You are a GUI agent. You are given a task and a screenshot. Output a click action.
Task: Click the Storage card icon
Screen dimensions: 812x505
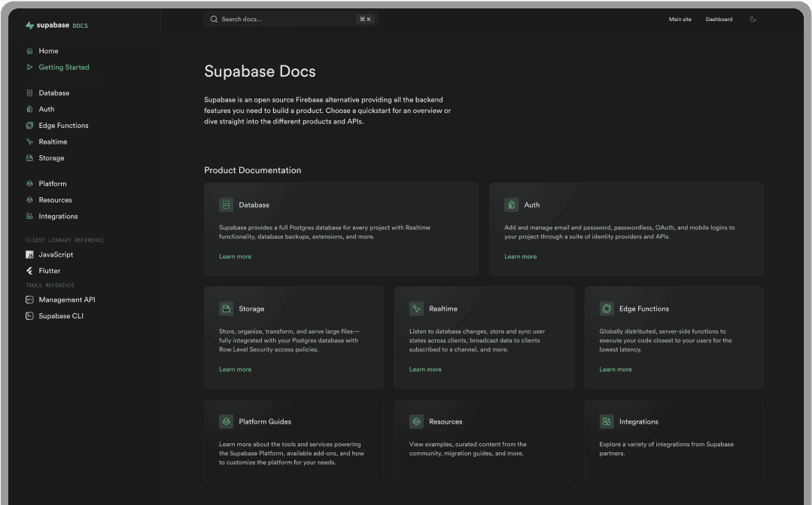click(x=227, y=309)
